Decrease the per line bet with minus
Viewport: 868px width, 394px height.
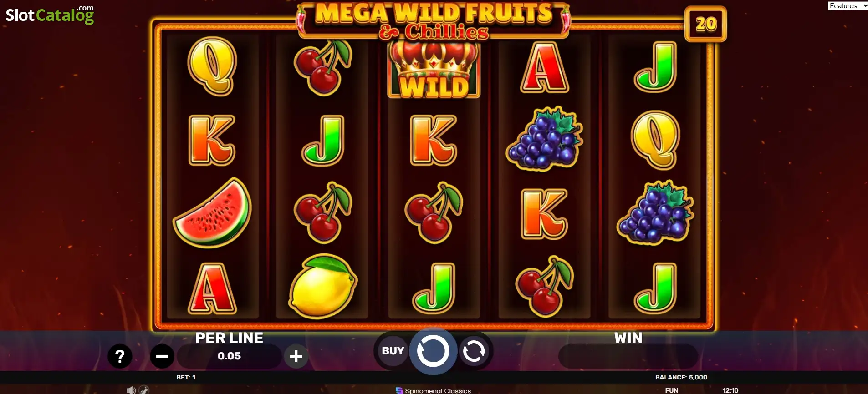(x=162, y=356)
